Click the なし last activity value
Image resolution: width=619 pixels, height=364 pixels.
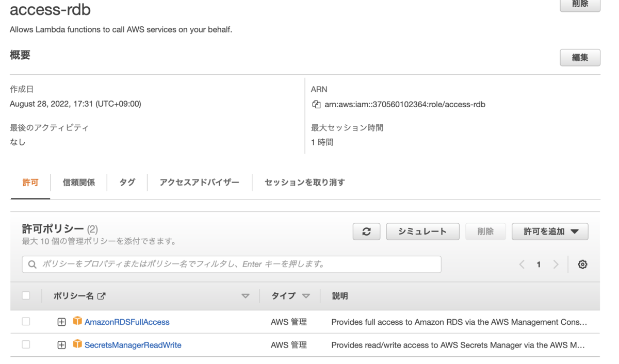click(18, 142)
